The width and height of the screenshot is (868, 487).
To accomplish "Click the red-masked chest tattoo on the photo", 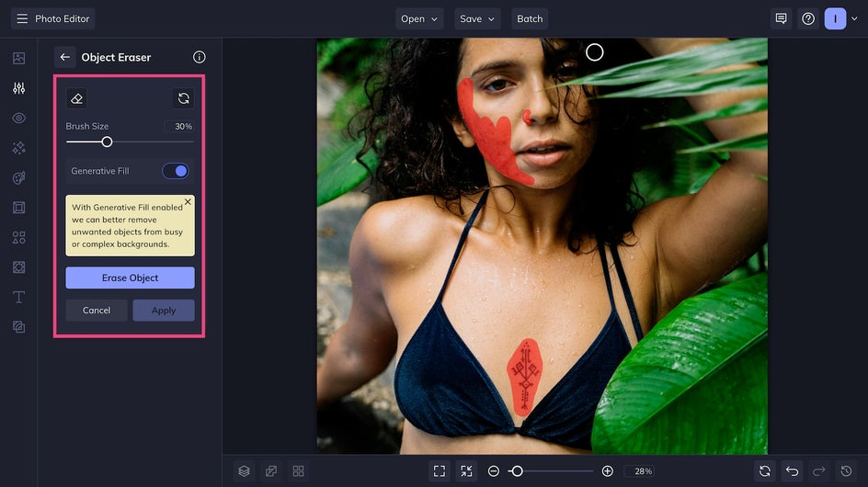I will pos(524,378).
